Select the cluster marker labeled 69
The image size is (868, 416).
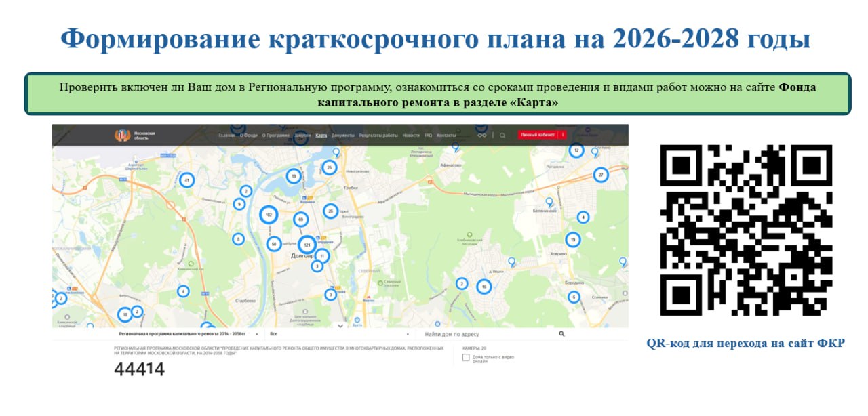[300, 220]
